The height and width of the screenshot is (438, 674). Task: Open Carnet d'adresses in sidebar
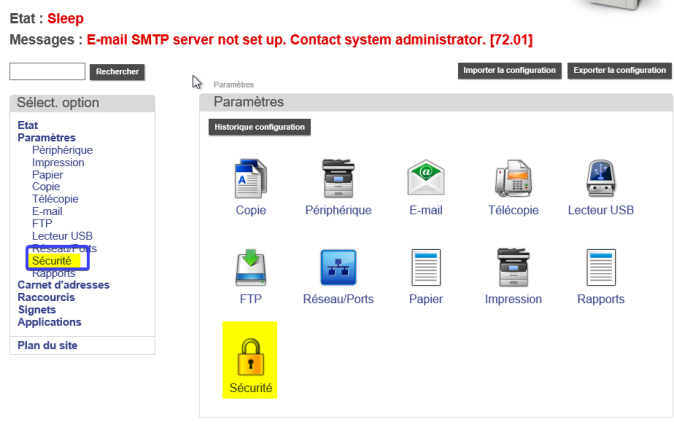click(x=63, y=285)
